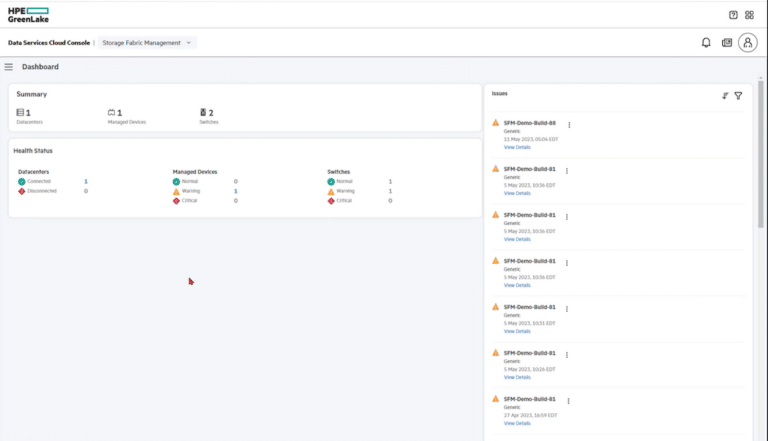Open the help icon in the header
Image resolution: width=768 pixels, height=441 pixels.
coord(733,15)
